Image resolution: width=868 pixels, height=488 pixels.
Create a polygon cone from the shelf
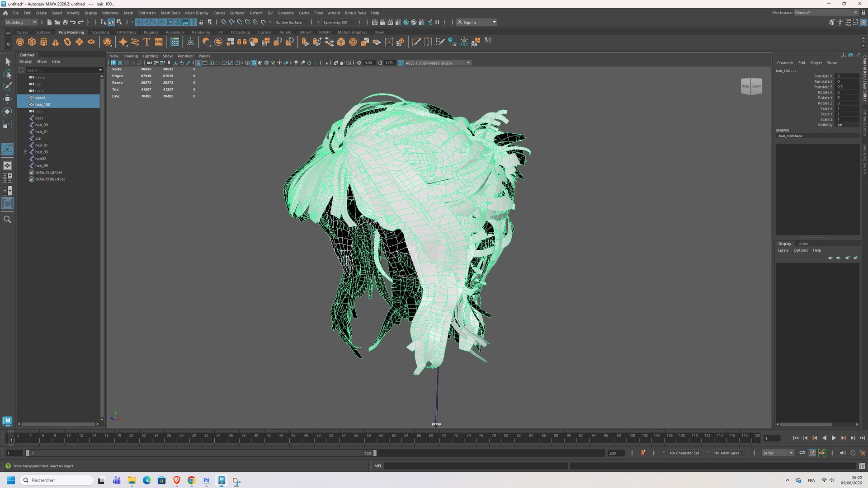coord(56,42)
